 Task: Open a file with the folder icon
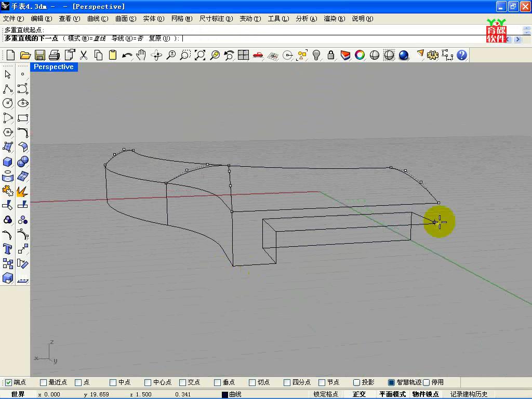[x=25, y=55]
